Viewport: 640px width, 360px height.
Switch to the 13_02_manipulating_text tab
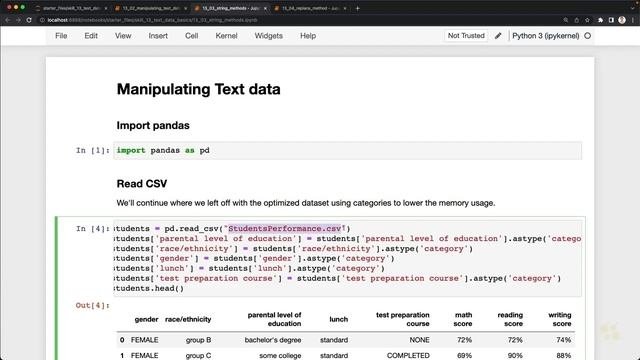point(150,8)
